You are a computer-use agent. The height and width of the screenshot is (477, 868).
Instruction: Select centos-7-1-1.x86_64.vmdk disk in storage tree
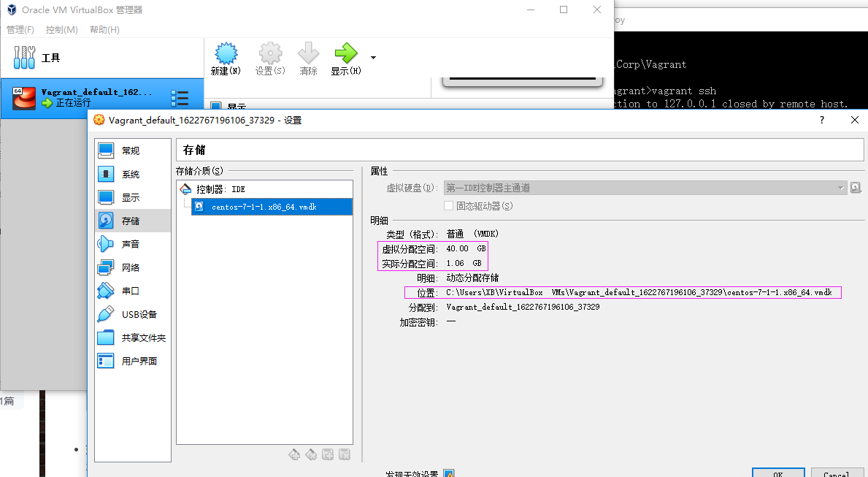(x=272, y=207)
